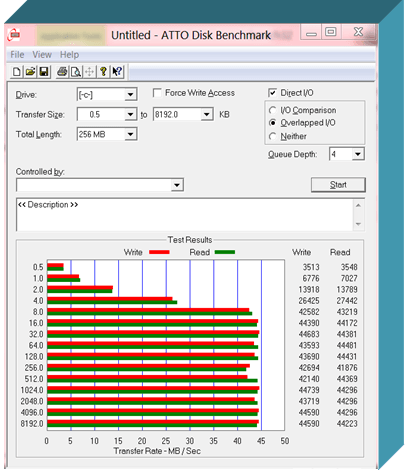Click the Print Preview toolbar icon
407x474 pixels.
(x=76, y=71)
